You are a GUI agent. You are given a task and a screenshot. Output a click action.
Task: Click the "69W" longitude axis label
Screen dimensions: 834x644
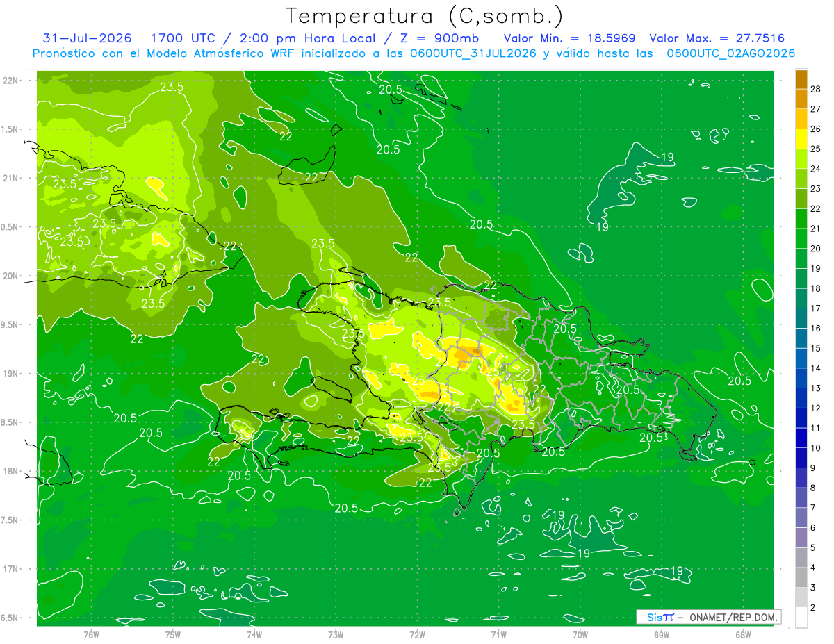(x=661, y=634)
